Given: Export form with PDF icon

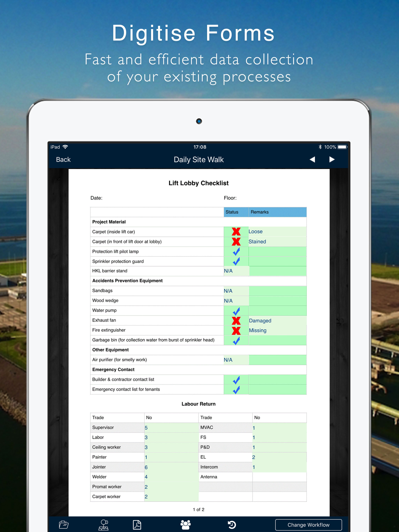Looking at the screenshot, I should click(137, 525).
